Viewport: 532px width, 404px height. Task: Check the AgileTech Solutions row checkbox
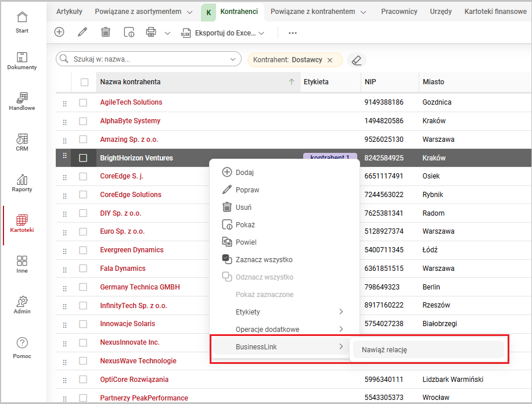point(83,102)
